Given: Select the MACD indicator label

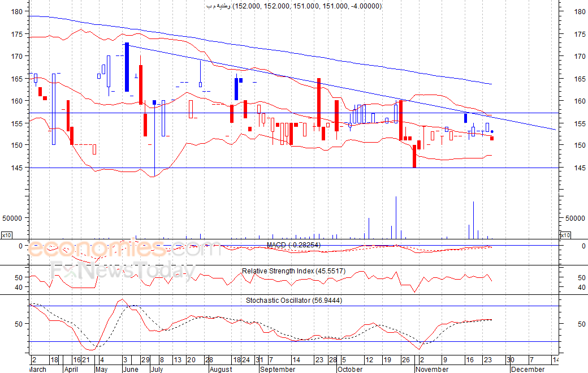Looking at the screenshot, I should click(x=293, y=245).
